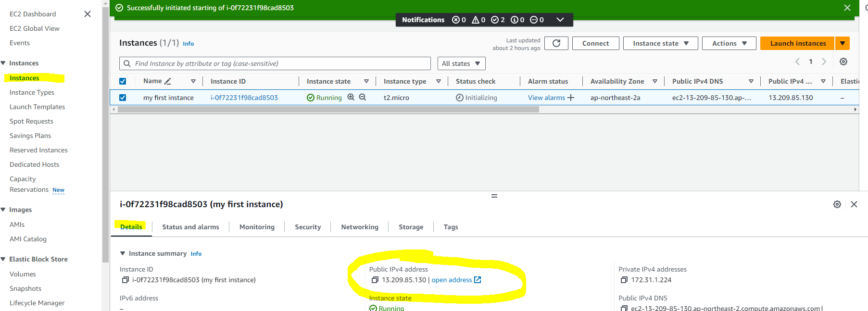Sort by Availability Zone column arrow

(x=655, y=81)
